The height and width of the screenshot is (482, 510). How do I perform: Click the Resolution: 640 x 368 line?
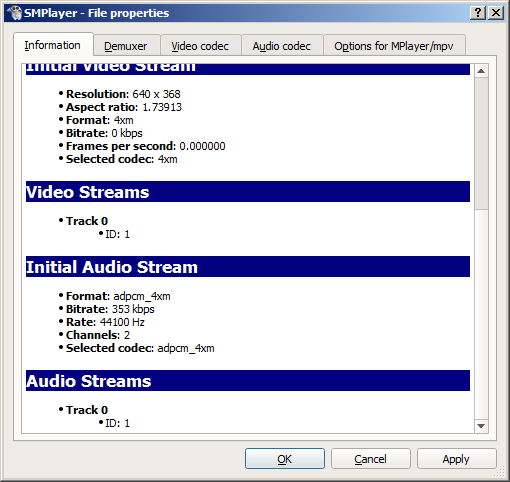123,94
